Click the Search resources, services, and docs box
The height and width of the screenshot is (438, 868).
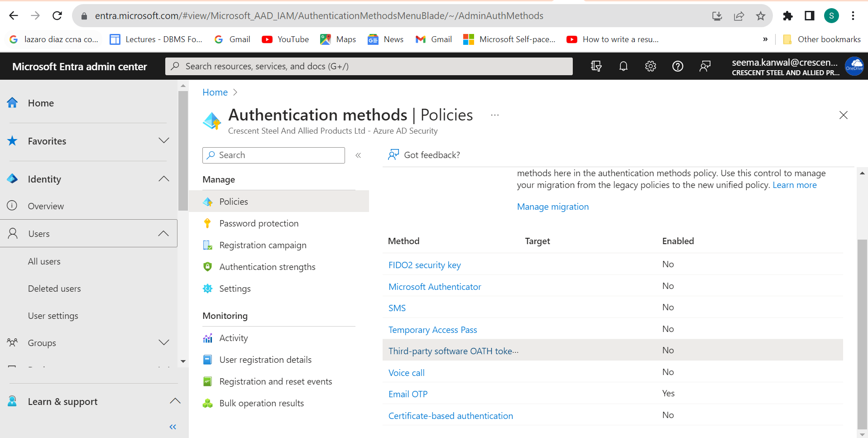(369, 66)
